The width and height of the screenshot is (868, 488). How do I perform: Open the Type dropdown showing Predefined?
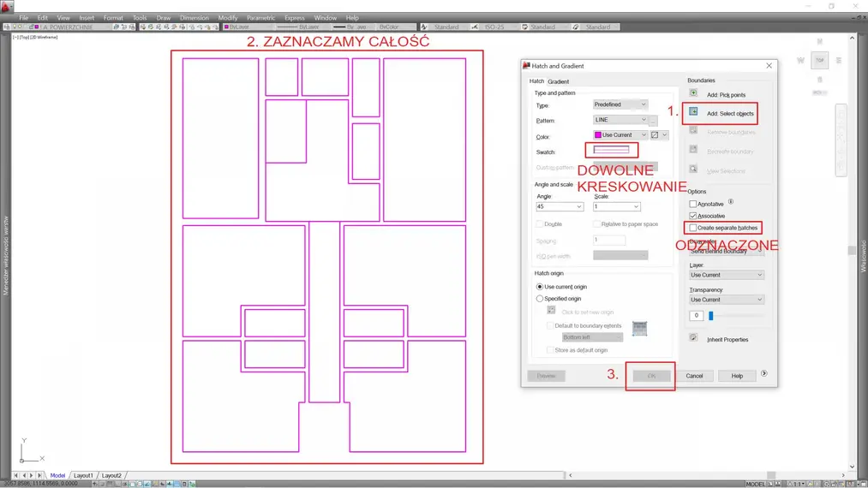tap(620, 104)
